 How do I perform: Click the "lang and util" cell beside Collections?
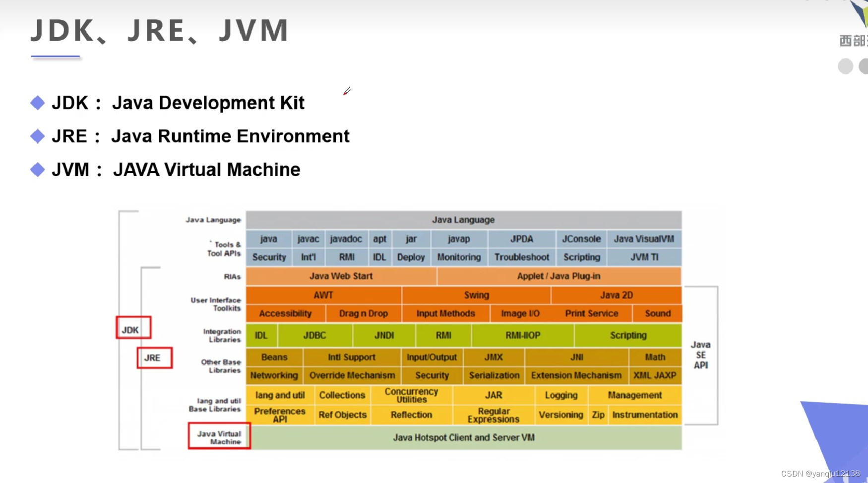pyautogui.click(x=280, y=395)
